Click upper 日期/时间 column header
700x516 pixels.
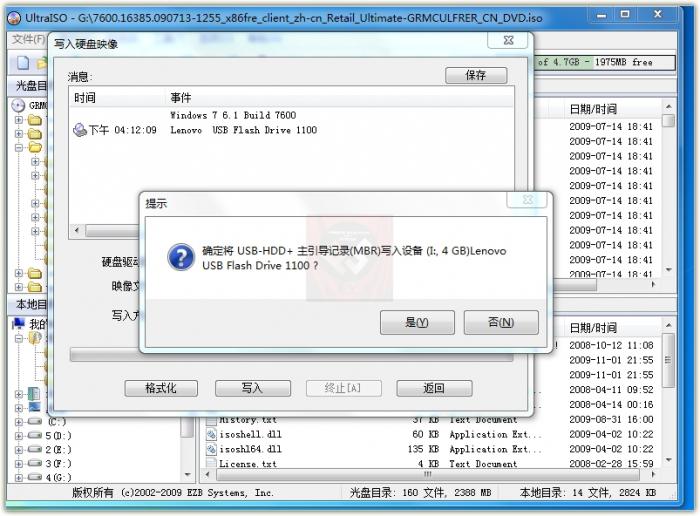pyautogui.click(x=593, y=109)
